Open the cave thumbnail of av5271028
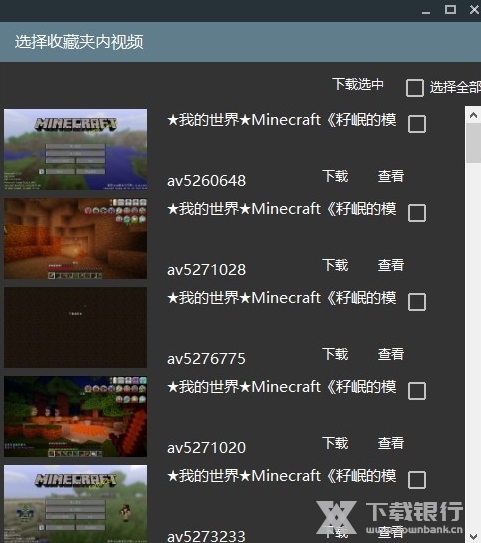This screenshot has height=543, width=481. point(75,238)
